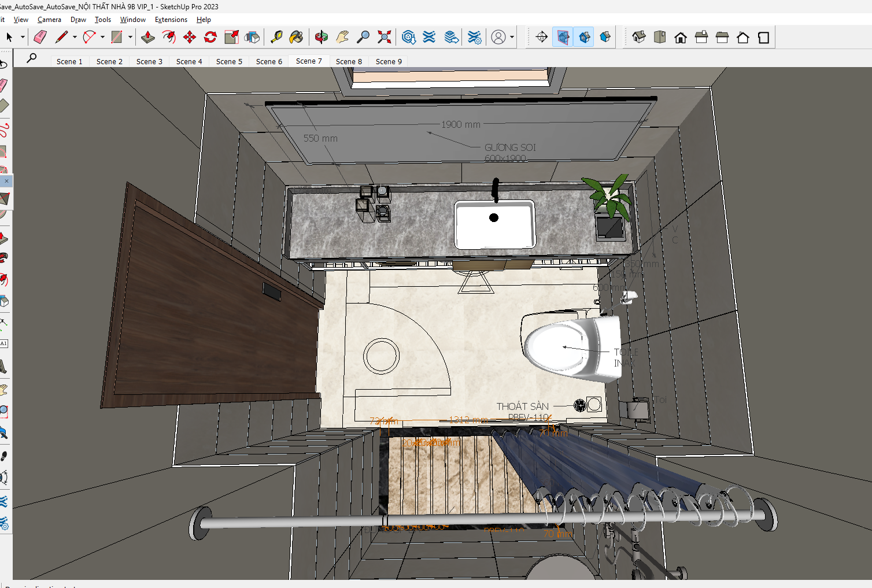Open the Extension Warehouse icon
This screenshot has height=588, width=872.
[x=429, y=37]
